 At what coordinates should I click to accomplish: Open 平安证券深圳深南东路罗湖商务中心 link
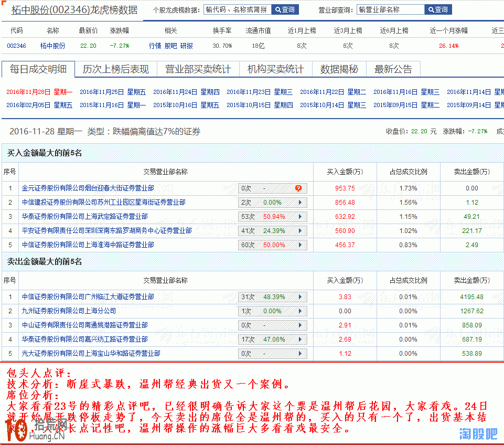pyautogui.click(x=106, y=230)
